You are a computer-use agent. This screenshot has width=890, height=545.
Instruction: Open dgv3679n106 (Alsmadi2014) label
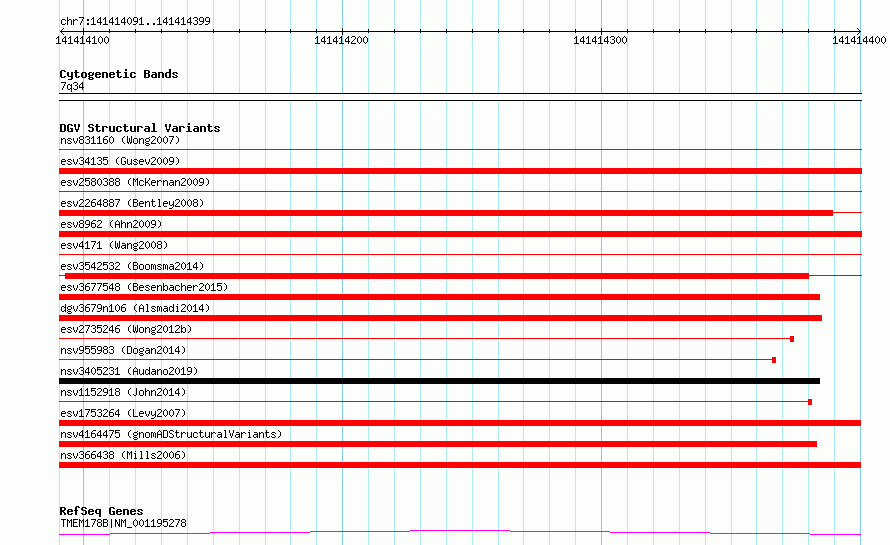tap(135, 308)
